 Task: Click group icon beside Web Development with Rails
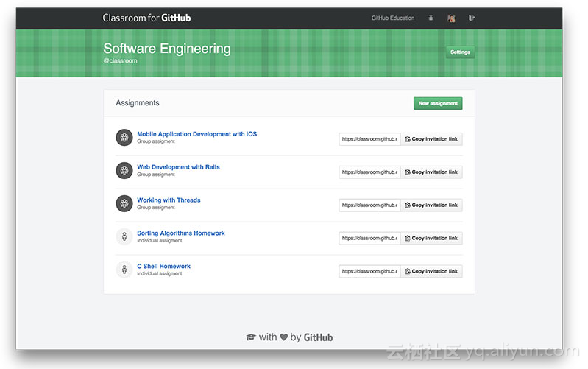pos(124,170)
